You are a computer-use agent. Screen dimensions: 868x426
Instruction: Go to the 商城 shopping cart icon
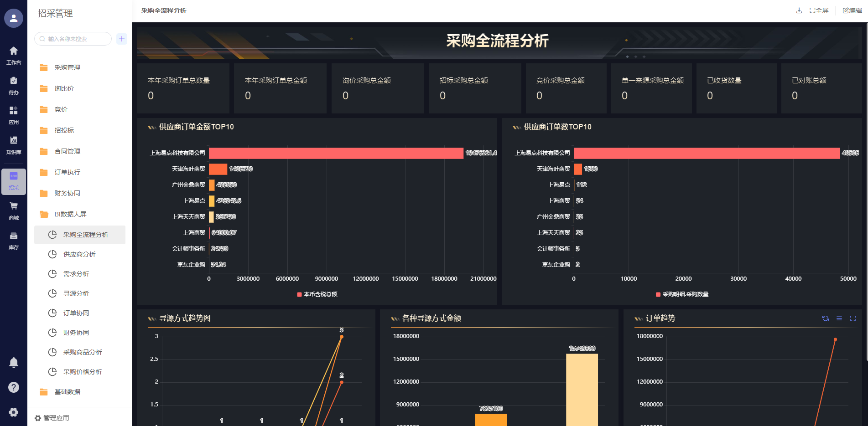coord(14,210)
